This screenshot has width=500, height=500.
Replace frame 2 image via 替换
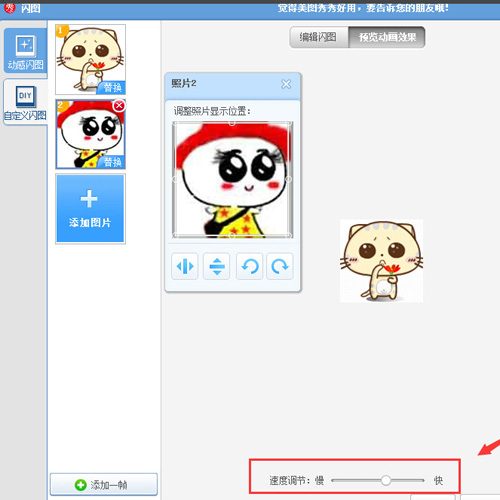(x=112, y=162)
